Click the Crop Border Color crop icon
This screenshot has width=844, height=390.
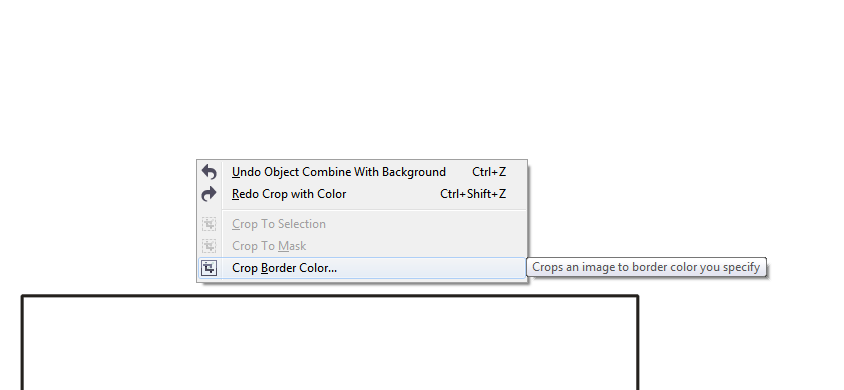click(209, 268)
